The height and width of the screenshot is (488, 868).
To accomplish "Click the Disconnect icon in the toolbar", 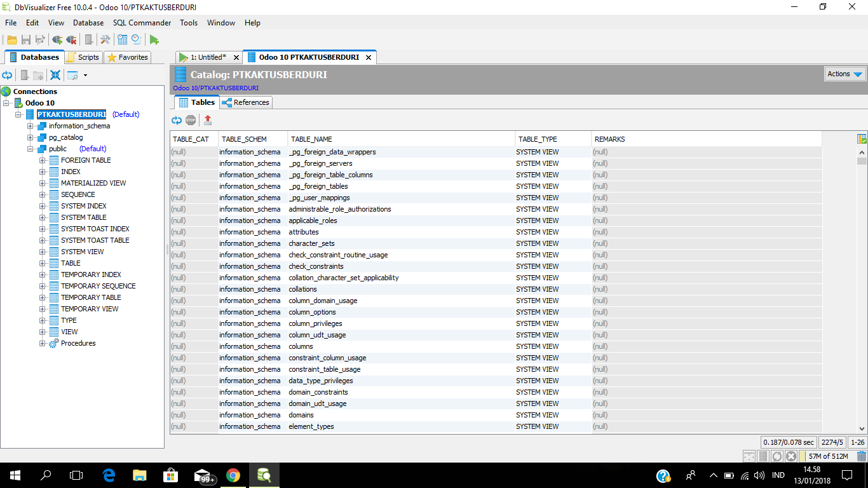I will tap(71, 39).
